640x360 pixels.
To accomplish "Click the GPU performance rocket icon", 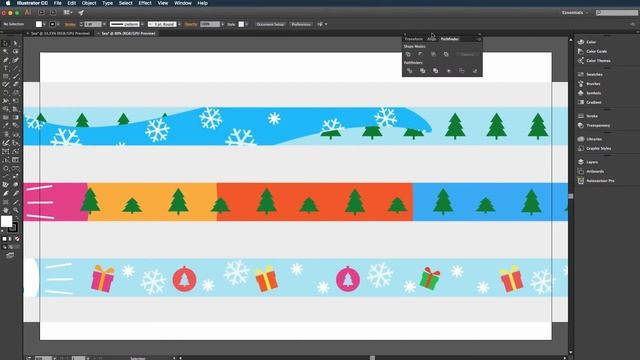I will [81, 13].
